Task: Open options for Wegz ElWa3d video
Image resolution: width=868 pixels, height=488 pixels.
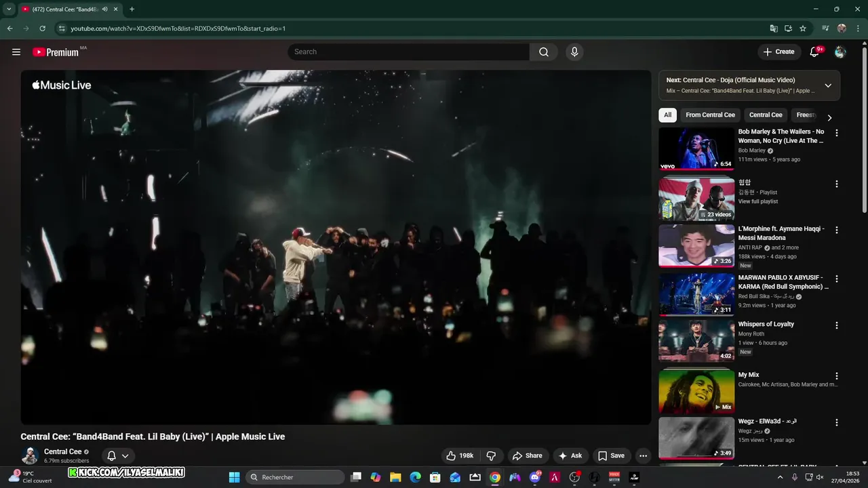Action: pyautogui.click(x=836, y=422)
